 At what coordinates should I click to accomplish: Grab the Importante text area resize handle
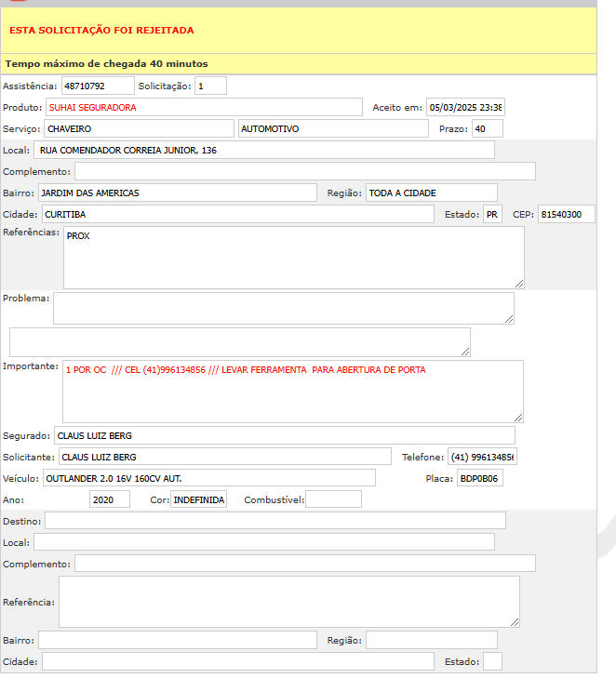(518, 418)
